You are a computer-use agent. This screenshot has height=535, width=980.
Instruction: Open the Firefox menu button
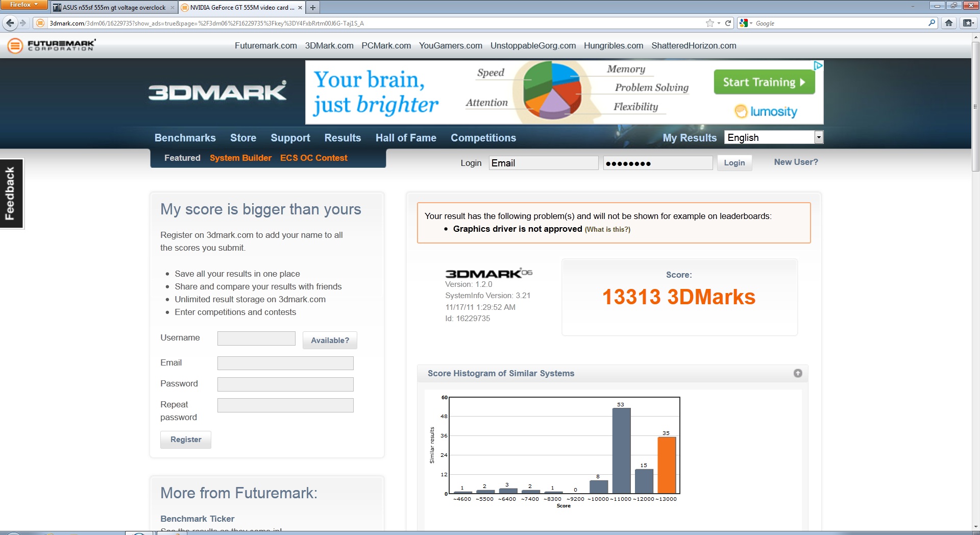[x=23, y=5]
